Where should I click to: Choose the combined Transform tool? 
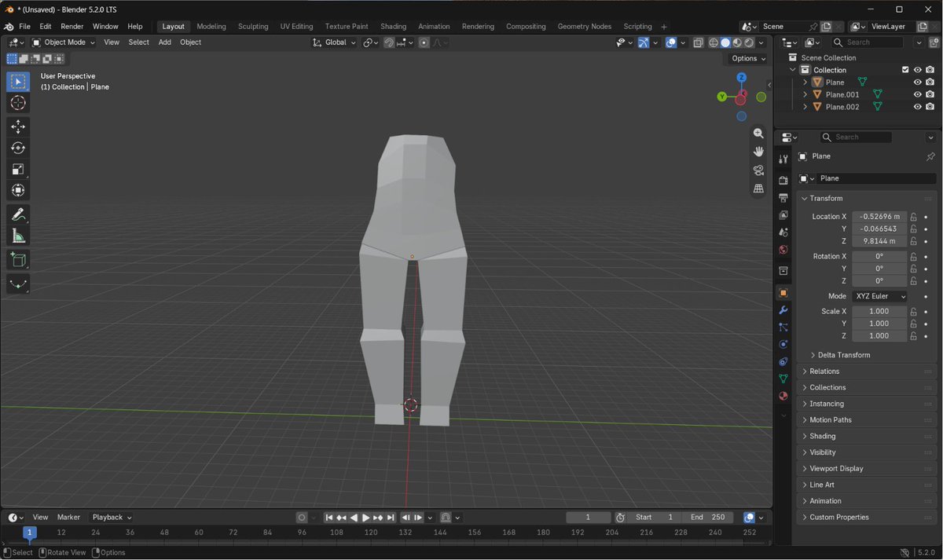pos(18,190)
